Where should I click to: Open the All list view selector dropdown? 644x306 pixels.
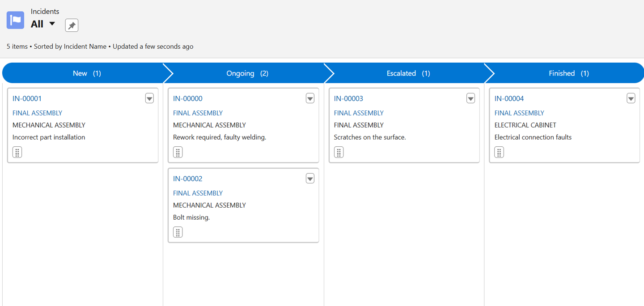(52, 24)
